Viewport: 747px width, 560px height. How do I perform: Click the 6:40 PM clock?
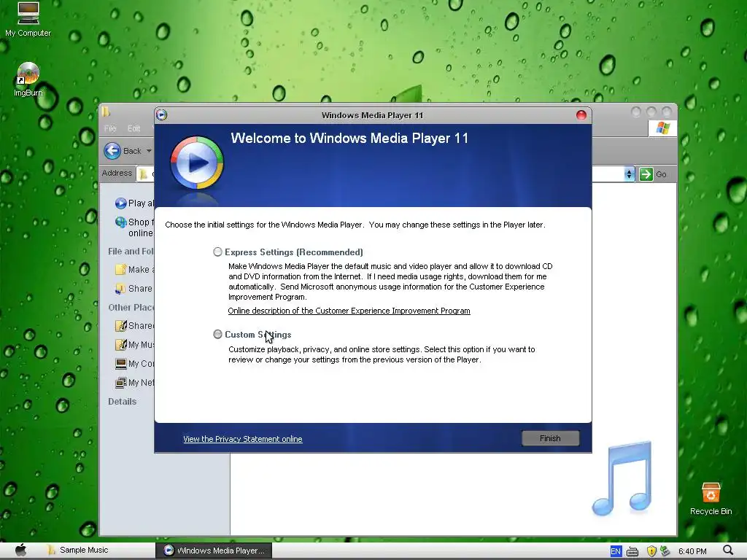tap(693, 551)
